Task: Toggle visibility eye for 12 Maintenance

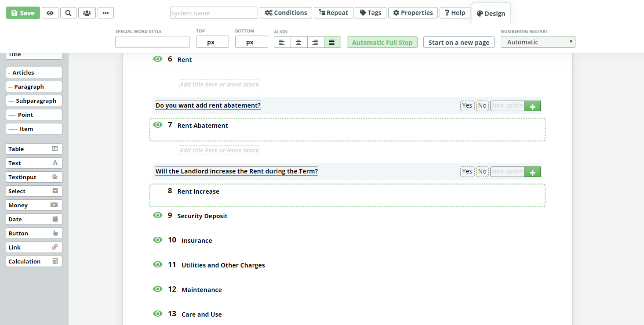Action: [x=158, y=289]
